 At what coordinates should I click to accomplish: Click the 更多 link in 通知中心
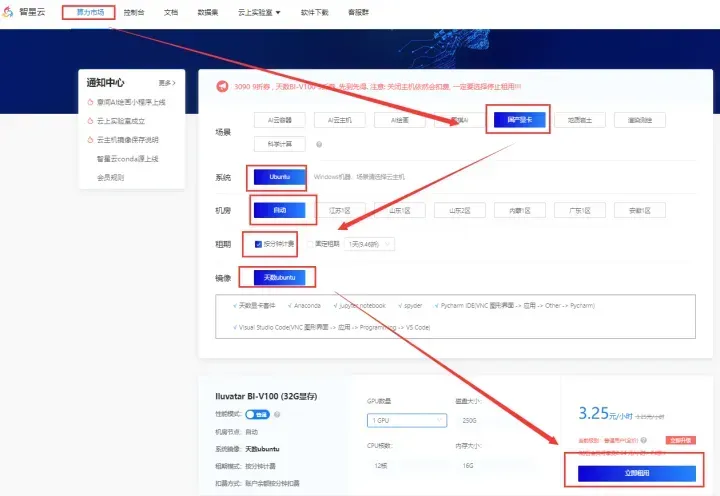point(167,83)
